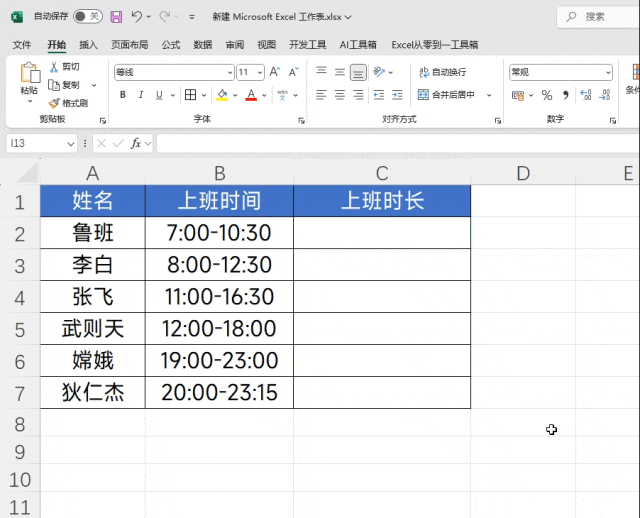Toggle Wrap Text (自动换行)
The height and width of the screenshot is (518, 640).
click(442, 72)
